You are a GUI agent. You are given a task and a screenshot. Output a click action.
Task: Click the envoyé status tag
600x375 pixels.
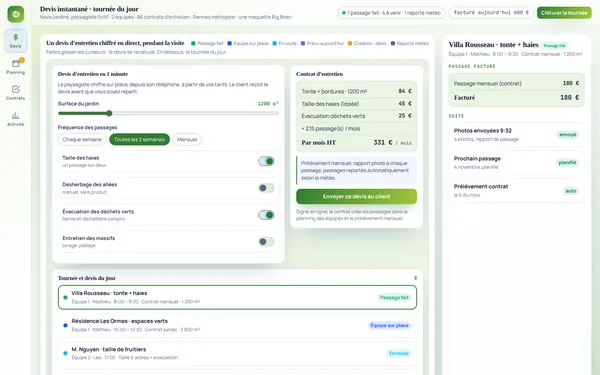tap(567, 135)
